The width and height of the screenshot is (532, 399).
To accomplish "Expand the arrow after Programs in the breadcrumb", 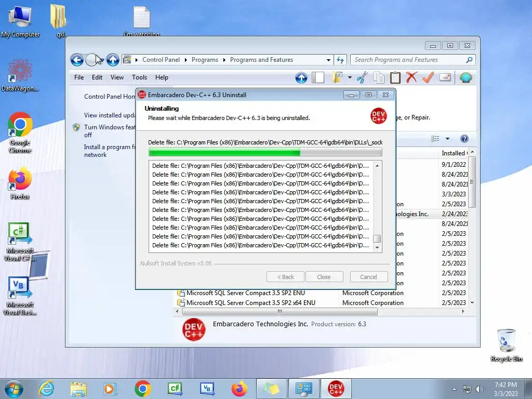I will pos(224,60).
